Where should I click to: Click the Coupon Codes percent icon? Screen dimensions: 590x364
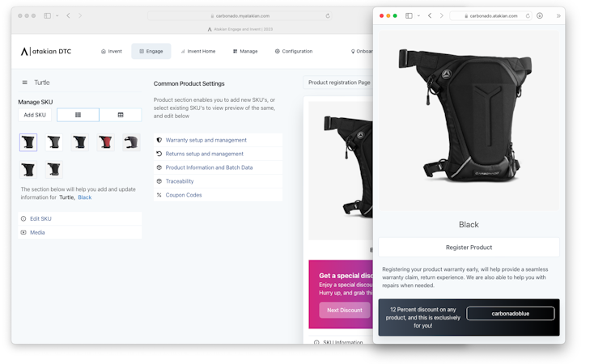(159, 195)
